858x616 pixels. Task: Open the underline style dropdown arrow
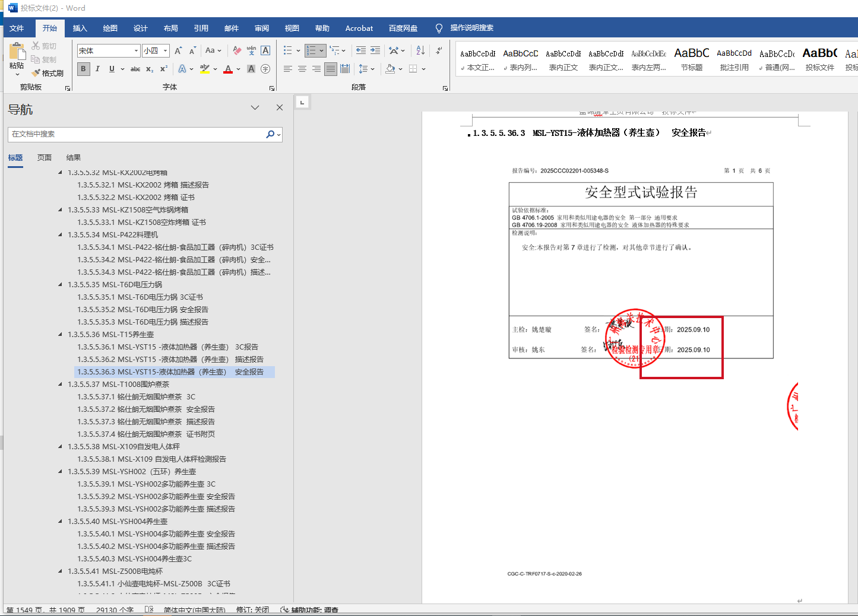tap(122, 69)
